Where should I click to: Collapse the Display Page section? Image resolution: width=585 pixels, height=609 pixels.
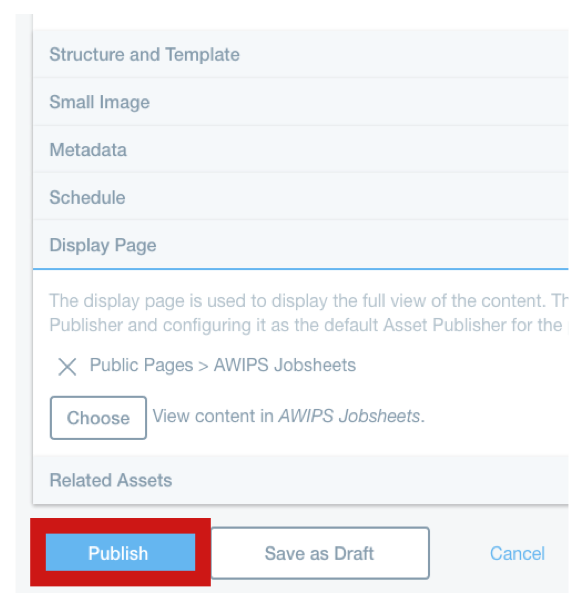[x=300, y=245]
